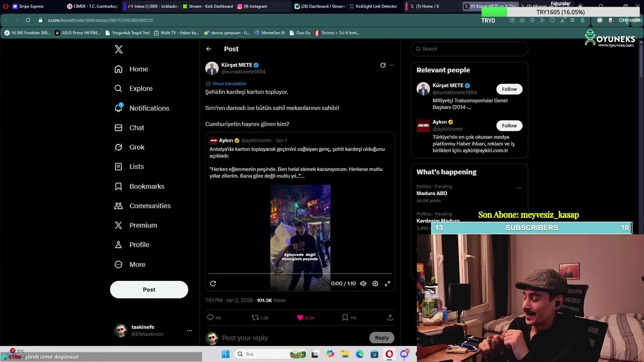Screen dimensions: 644x362
Task: Click the white Post button
Action: (149, 290)
